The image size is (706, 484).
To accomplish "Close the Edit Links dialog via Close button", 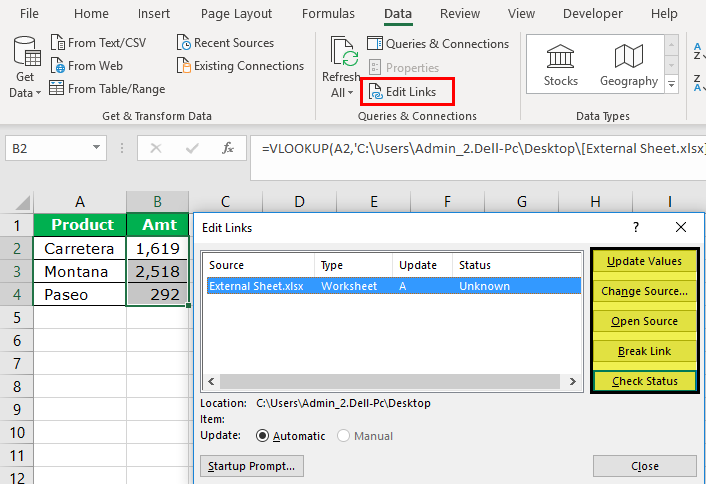I will [x=644, y=466].
